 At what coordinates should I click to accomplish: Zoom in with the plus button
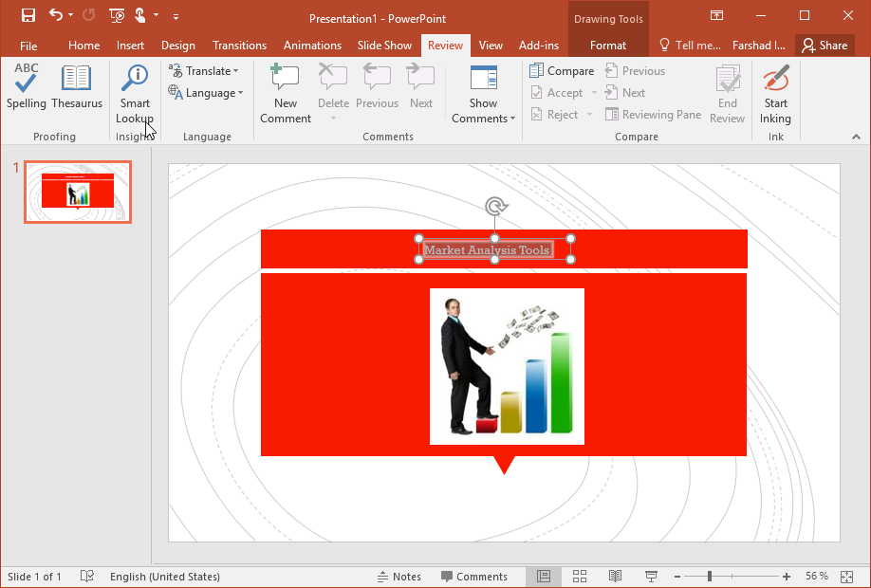pyautogui.click(x=786, y=577)
